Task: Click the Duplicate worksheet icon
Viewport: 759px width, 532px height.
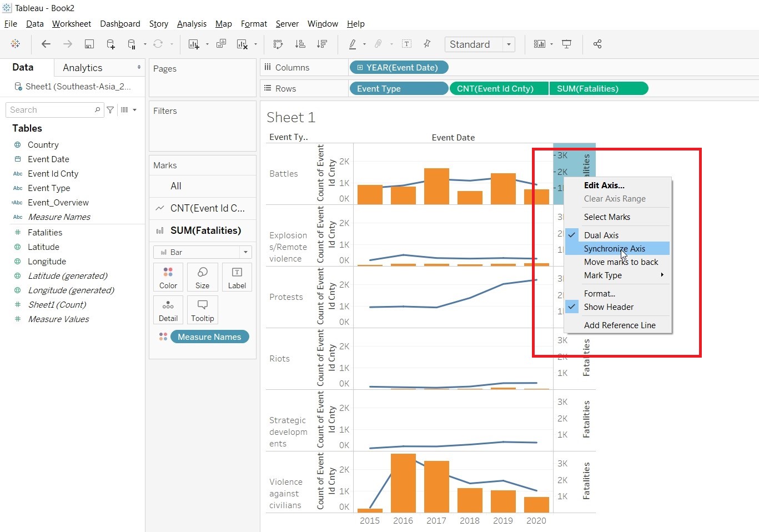Action: pos(221,44)
